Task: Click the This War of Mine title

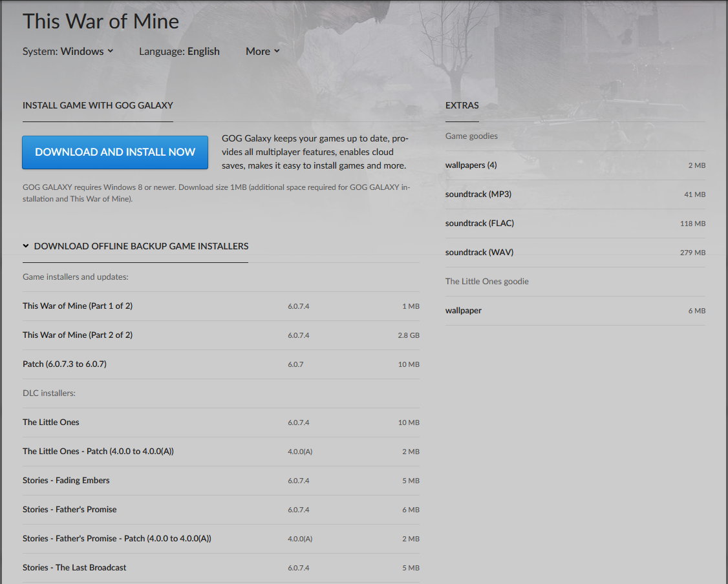Action: (x=101, y=21)
